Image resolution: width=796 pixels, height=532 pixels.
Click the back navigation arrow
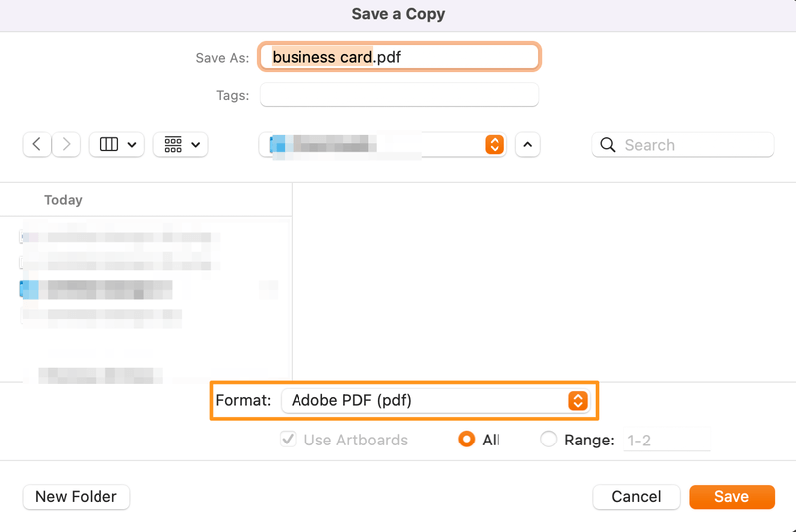(37, 145)
